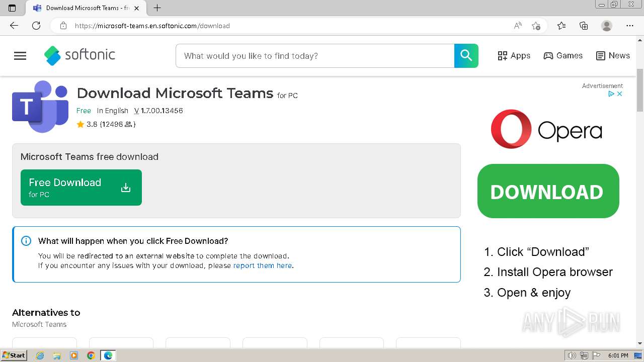The height and width of the screenshot is (362, 644).
Task: Open the Apps section
Action: [x=514, y=56]
